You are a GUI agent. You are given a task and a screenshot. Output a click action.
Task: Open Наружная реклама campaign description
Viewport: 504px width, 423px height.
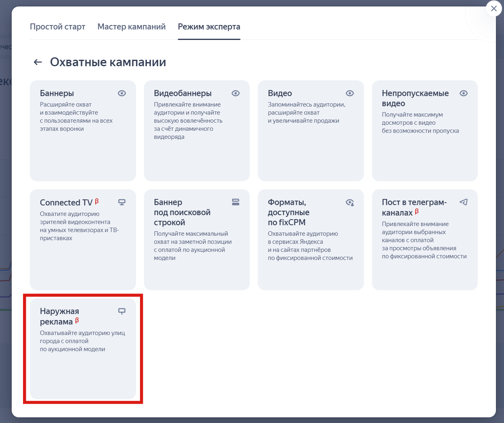82,341
